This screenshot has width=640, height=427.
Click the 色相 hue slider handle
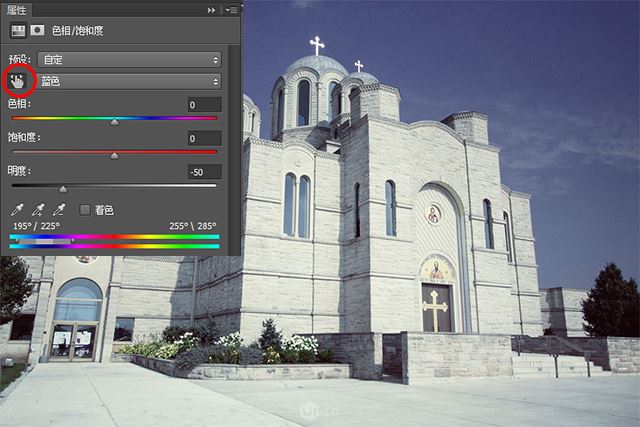click(x=114, y=122)
